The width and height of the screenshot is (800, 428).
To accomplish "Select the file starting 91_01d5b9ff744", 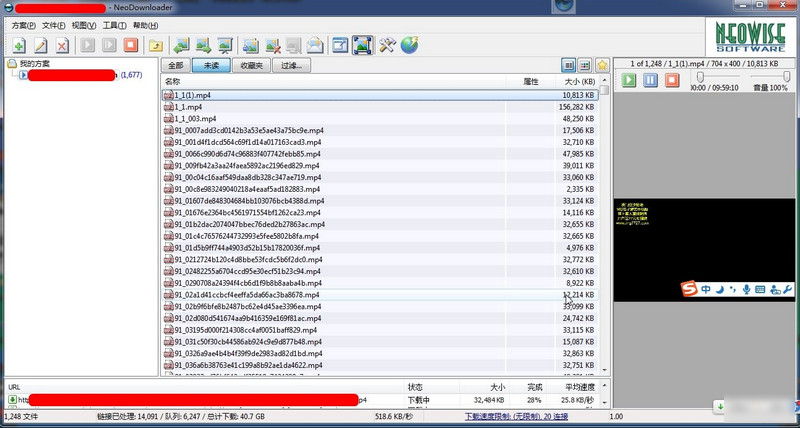I will pos(380,248).
